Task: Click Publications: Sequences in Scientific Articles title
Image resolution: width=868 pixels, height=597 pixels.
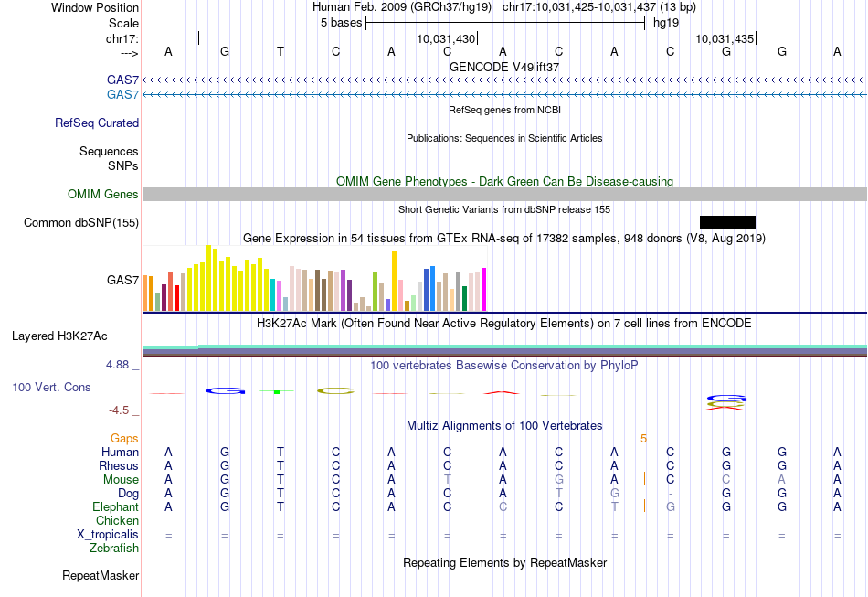Action: click(504, 138)
